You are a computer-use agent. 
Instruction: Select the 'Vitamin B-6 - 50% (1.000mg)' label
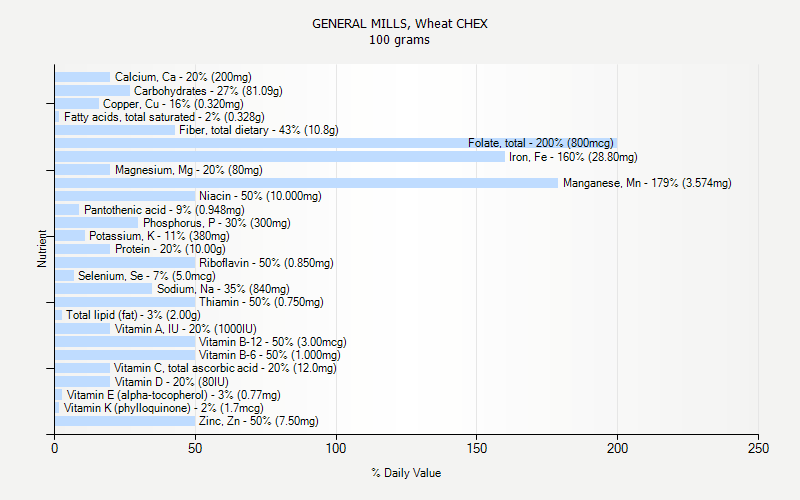pyautogui.click(x=269, y=355)
